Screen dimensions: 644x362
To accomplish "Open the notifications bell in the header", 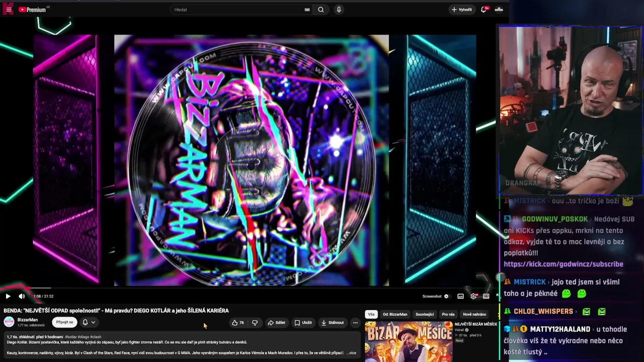I will (x=484, y=10).
